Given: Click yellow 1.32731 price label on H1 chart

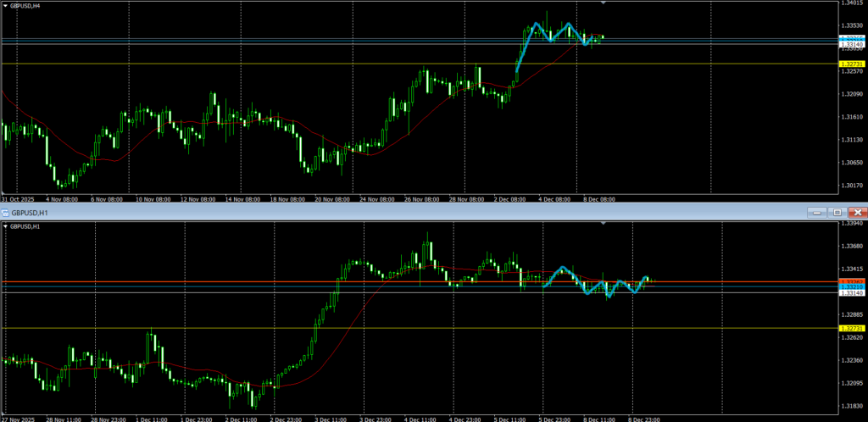Looking at the screenshot, I should coord(850,328).
